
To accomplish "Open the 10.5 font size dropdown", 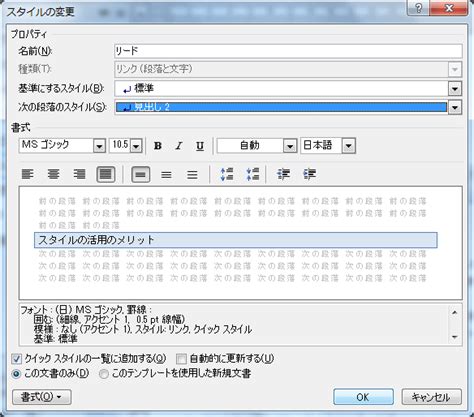I will pyautogui.click(x=136, y=146).
